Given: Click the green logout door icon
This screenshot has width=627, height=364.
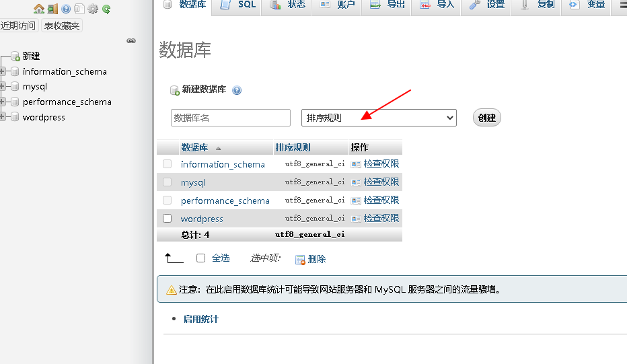Looking at the screenshot, I should [x=52, y=9].
